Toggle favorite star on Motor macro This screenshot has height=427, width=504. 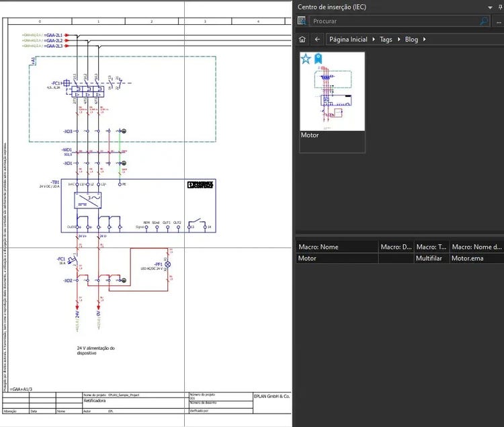point(306,59)
